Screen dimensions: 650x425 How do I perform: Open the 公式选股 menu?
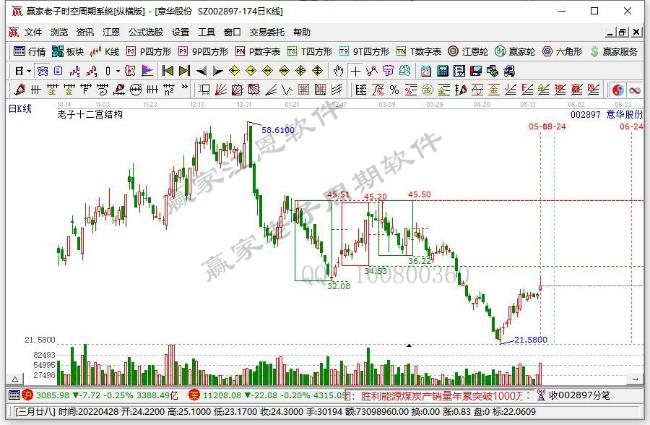(146, 32)
